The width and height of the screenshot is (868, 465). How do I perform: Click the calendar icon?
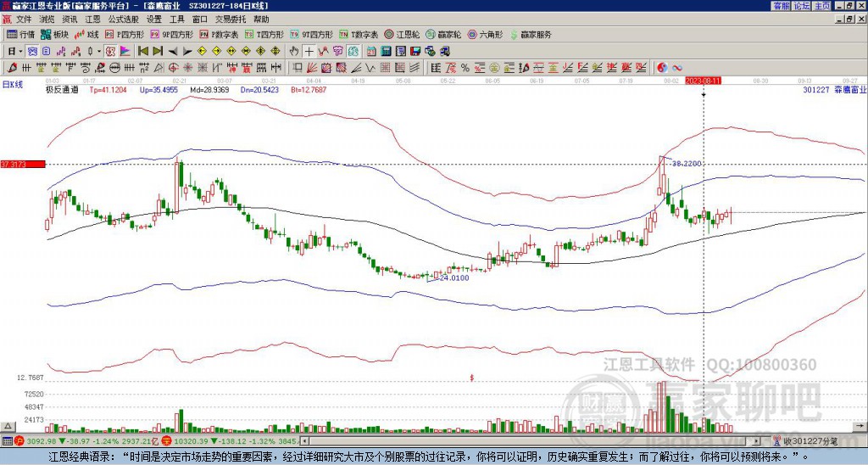[x=371, y=52]
